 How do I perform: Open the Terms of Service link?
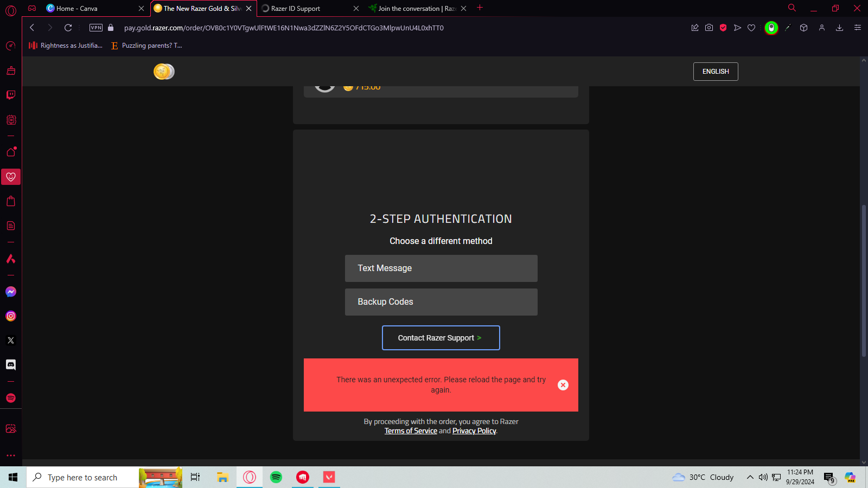tap(411, 431)
